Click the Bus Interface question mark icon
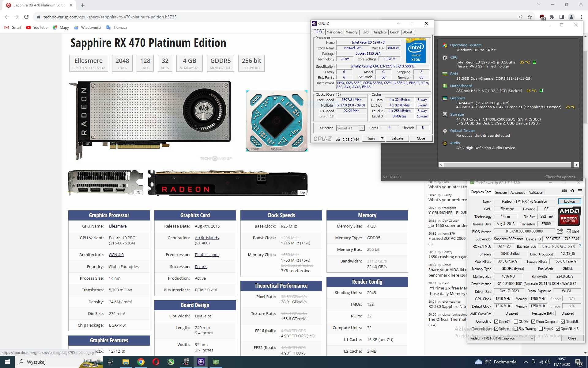This screenshot has width=588, height=368. tap(580, 246)
